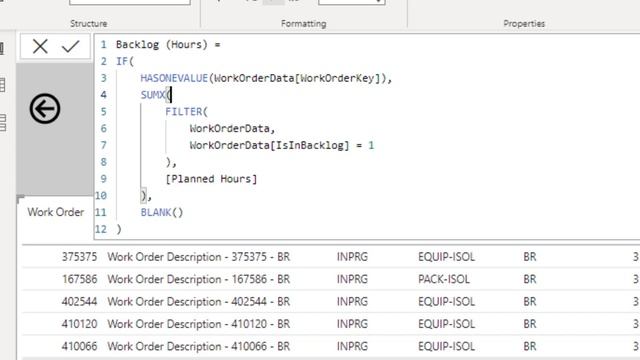640x360 pixels.
Task: Click WorkOrderData[IsInBacklog] expression
Action: click(269, 145)
